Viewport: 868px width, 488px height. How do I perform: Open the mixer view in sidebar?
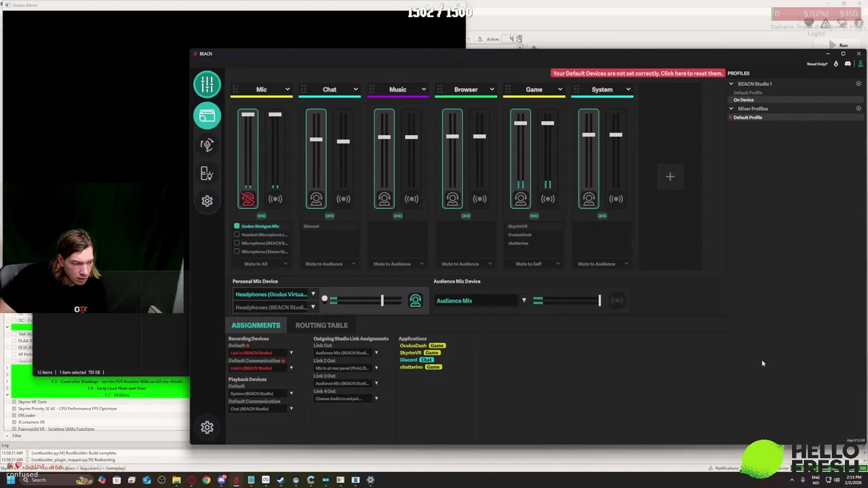click(x=207, y=84)
